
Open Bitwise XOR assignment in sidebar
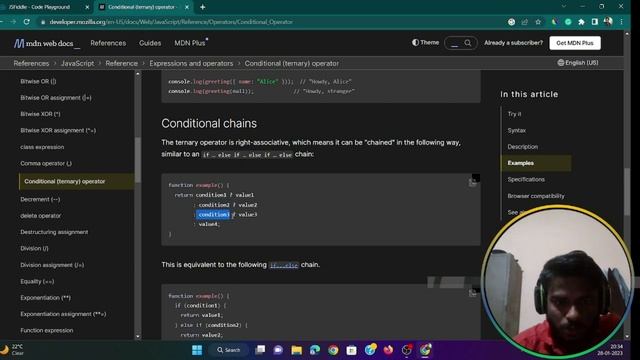tap(58, 130)
